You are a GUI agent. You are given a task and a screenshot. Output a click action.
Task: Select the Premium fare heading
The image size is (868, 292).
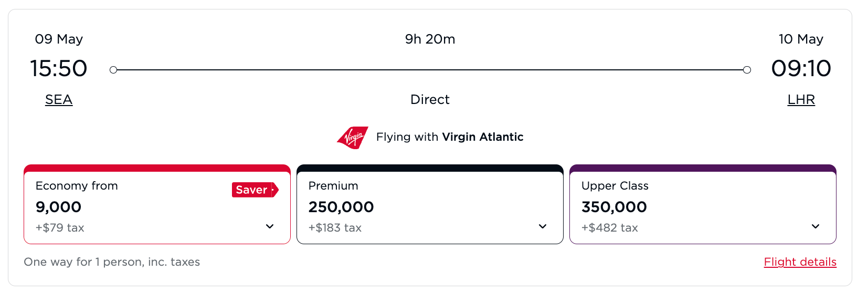333,186
